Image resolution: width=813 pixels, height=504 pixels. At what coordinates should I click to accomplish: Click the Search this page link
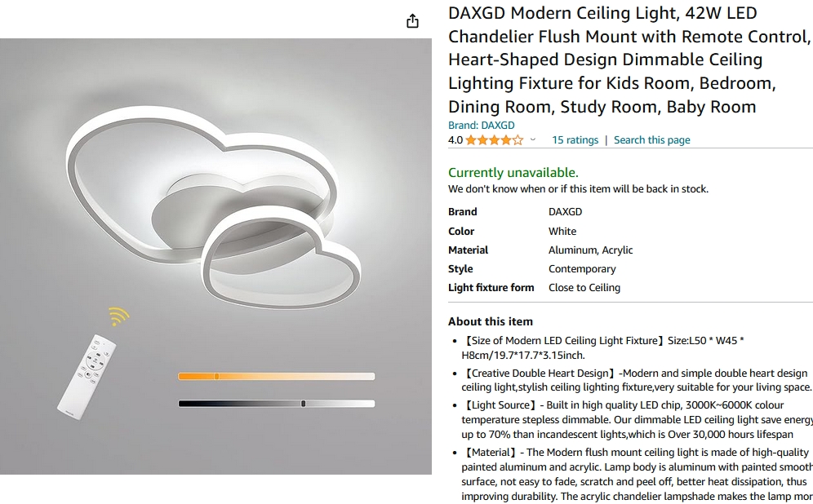pyautogui.click(x=651, y=139)
